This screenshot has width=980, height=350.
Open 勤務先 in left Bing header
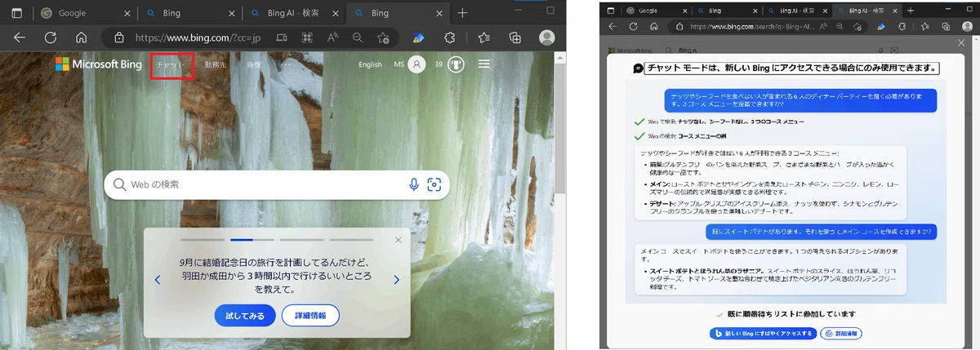[x=216, y=64]
